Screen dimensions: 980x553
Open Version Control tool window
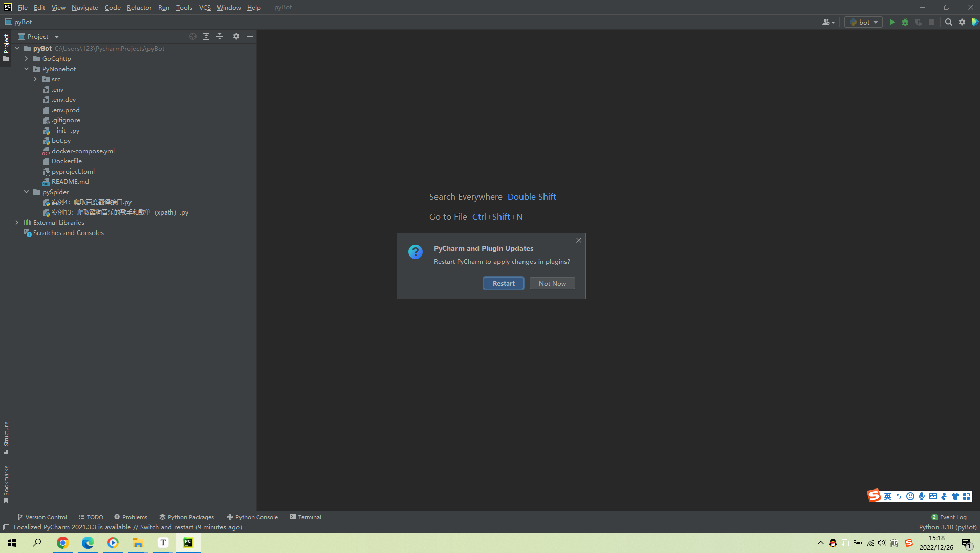tap(42, 517)
